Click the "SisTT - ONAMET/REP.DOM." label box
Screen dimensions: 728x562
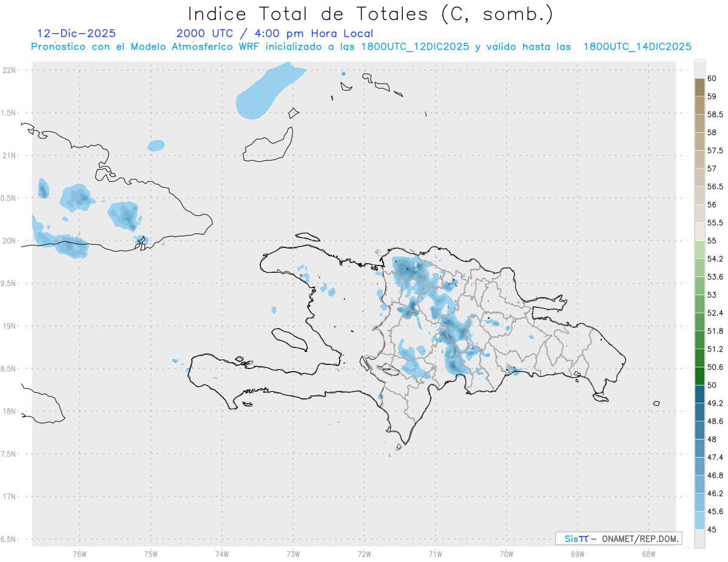(618, 538)
